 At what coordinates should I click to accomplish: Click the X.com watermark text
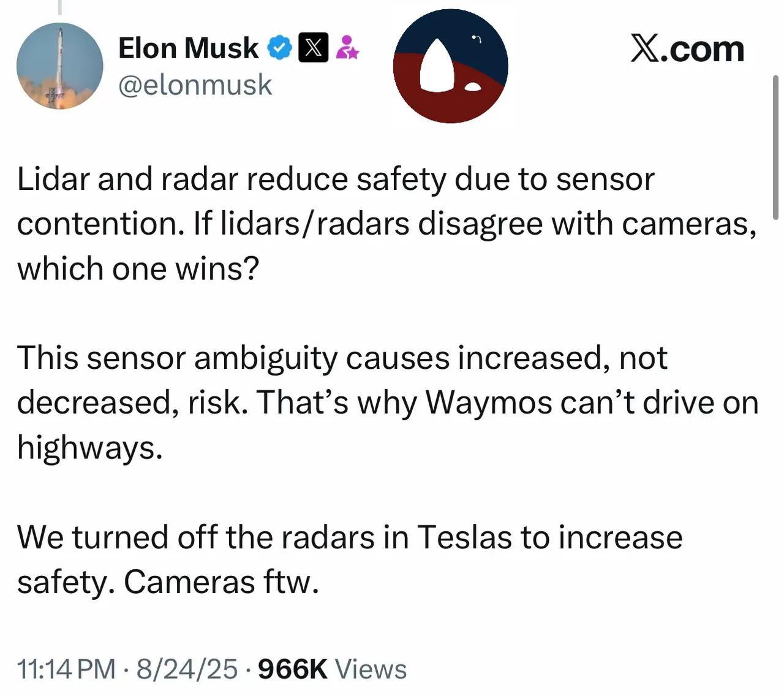click(687, 48)
